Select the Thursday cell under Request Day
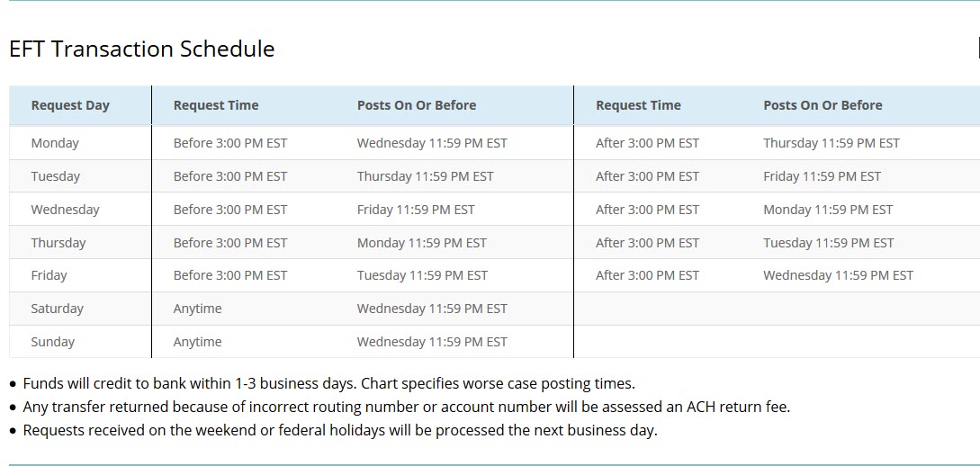The width and height of the screenshot is (980, 466). tap(58, 243)
